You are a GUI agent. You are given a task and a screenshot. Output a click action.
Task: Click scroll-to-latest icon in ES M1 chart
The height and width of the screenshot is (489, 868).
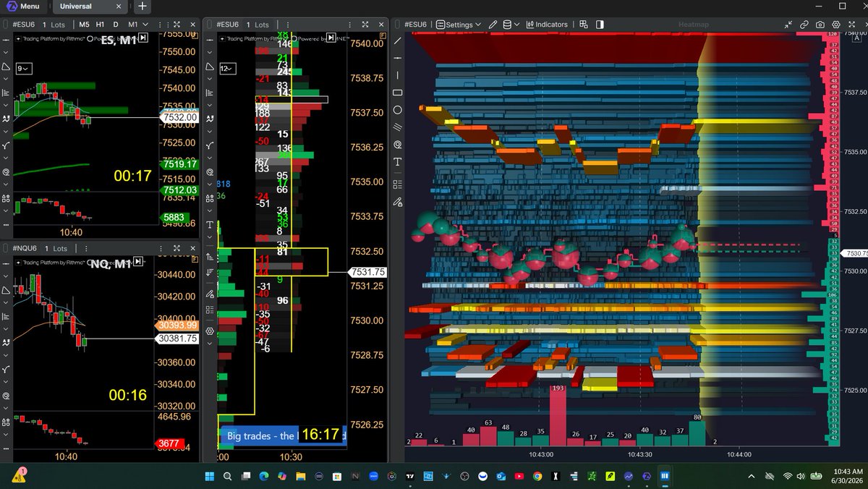142,38
